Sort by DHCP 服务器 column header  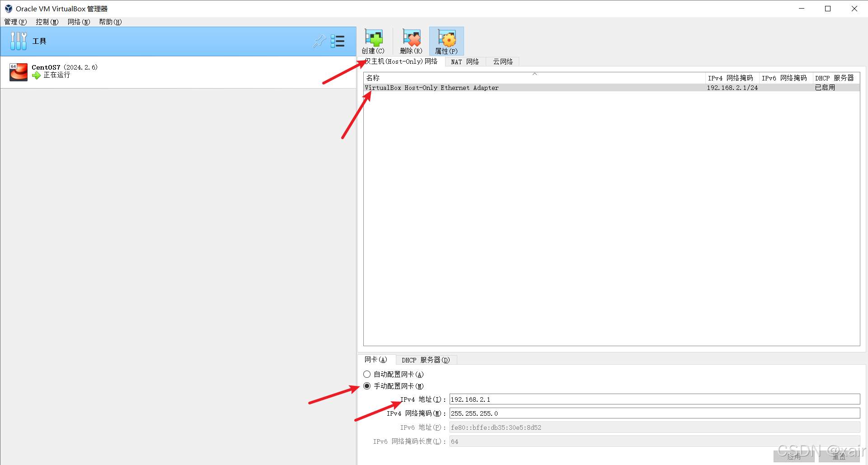click(836, 78)
